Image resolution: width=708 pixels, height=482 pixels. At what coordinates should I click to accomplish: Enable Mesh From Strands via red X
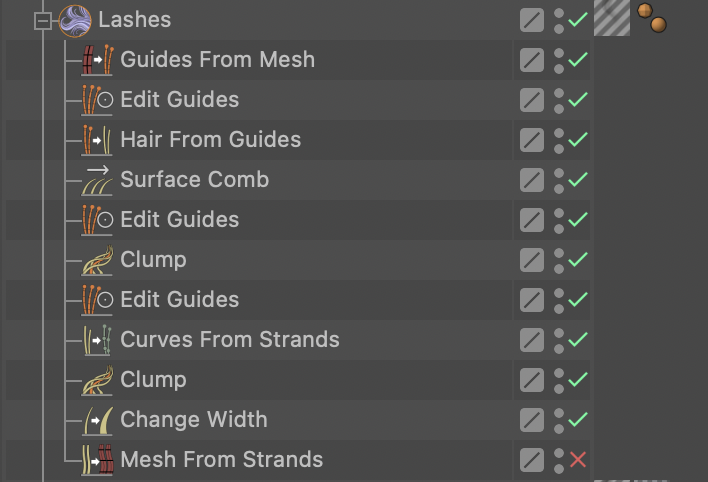[x=577, y=460]
